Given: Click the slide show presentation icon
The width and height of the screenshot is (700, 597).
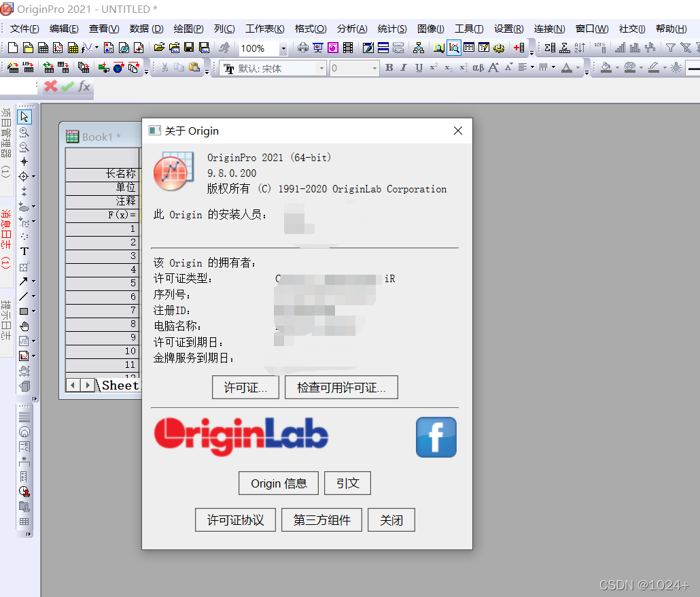Looking at the screenshot, I should pos(318,48).
